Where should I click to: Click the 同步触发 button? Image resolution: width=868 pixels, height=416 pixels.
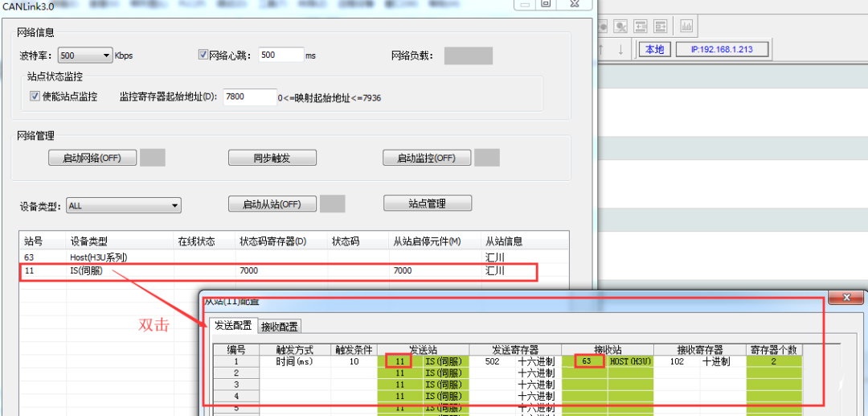[x=272, y=158]
